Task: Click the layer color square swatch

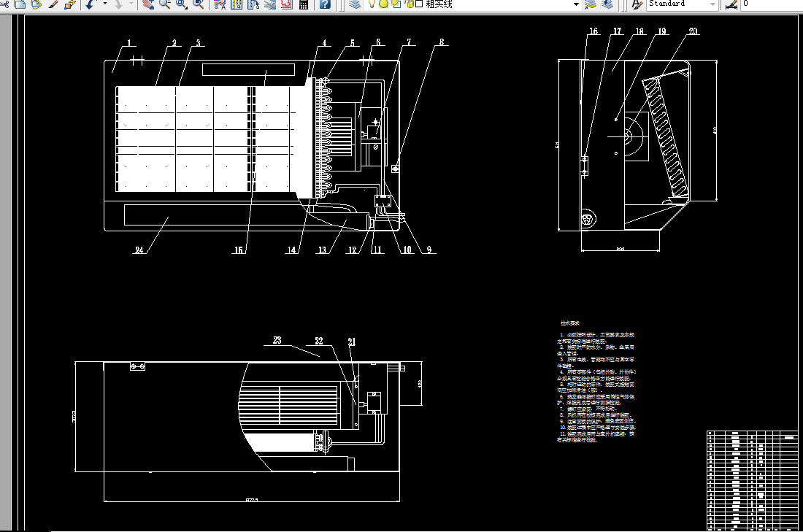Action: tap(419, 4)
